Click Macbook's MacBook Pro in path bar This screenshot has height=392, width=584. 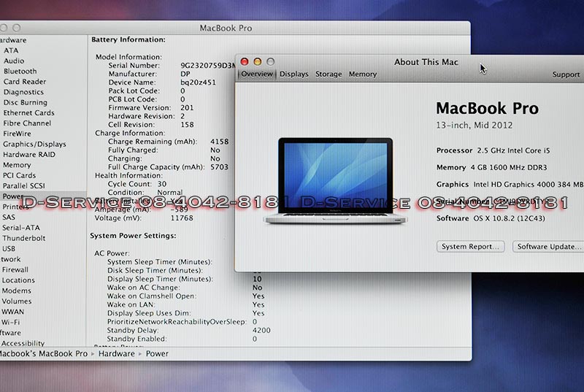point(44,353)
